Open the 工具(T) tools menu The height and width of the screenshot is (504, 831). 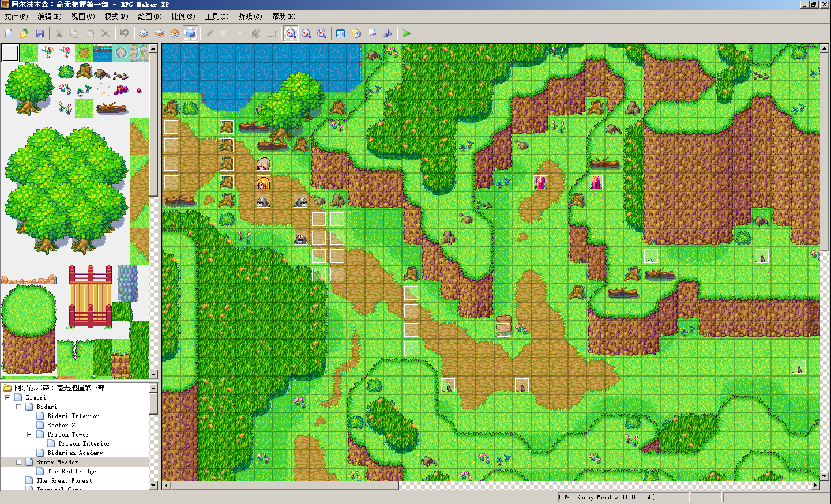pos(216,17)
